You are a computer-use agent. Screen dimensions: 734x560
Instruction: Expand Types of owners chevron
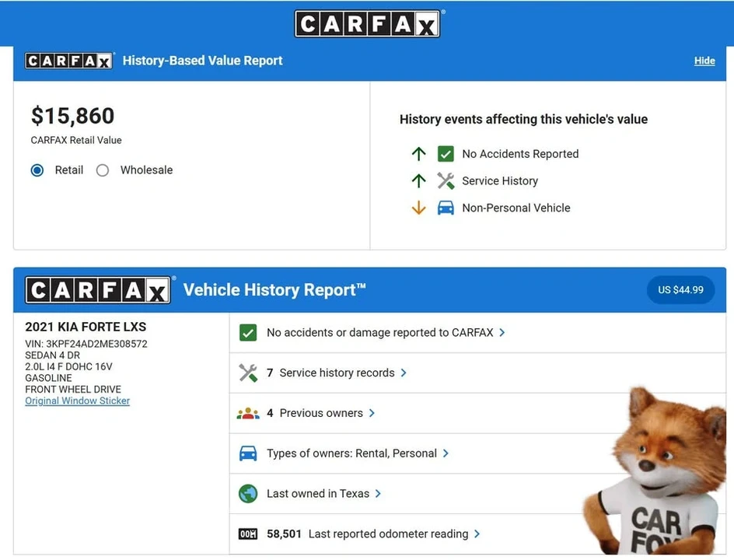(x=446, y=453)
